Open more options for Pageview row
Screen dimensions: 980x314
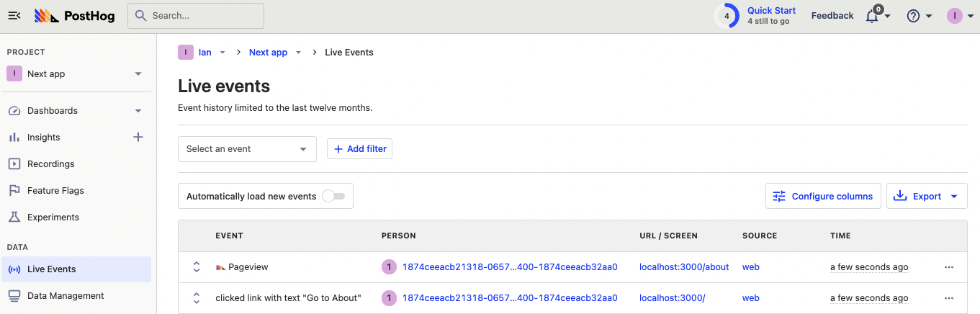pyautogui.click(x=949, y=267)
